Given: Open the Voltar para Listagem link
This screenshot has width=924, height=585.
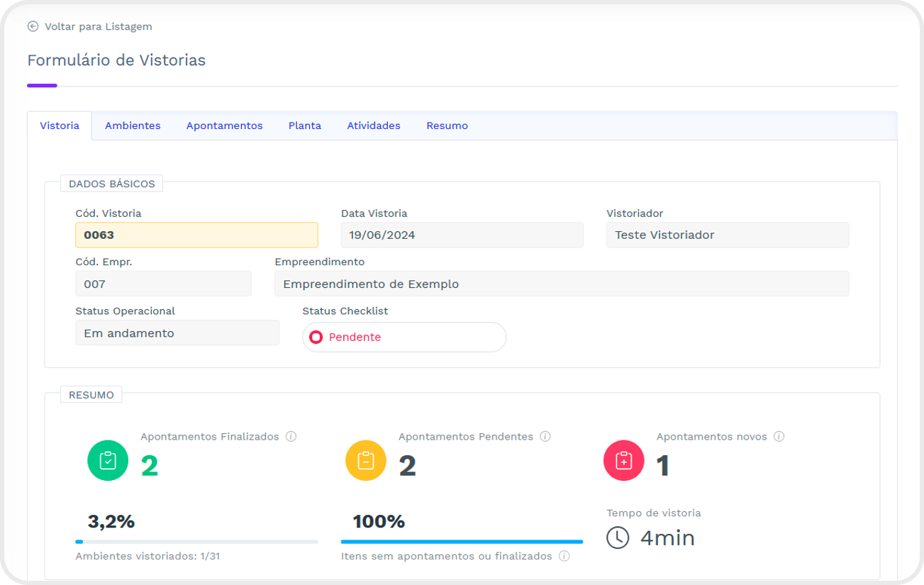Looking at the screenshot, I should point(98,26).
